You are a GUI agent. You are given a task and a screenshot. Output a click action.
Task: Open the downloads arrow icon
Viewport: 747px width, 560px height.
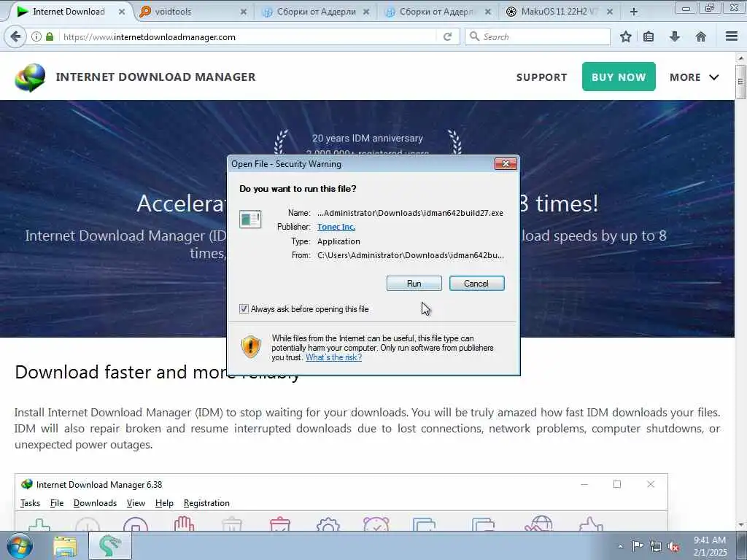[x=675, y=36]
